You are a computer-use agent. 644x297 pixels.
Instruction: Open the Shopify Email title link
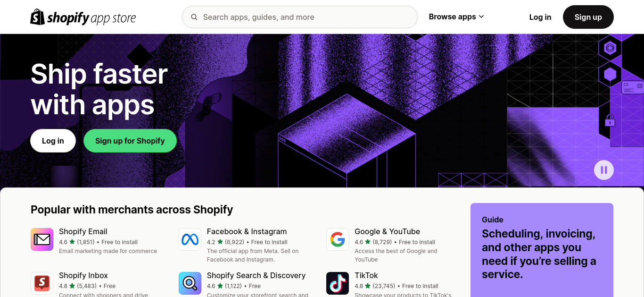coord(83,231)
